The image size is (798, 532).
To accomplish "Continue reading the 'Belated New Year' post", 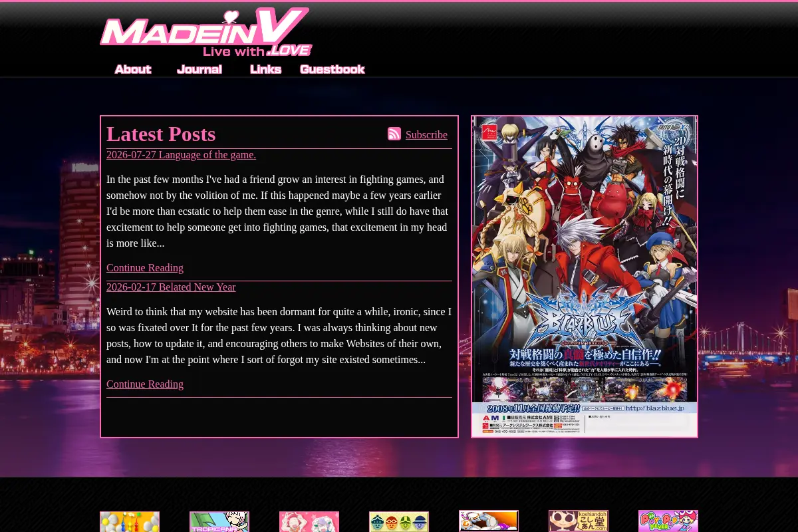I will [145, 384].
